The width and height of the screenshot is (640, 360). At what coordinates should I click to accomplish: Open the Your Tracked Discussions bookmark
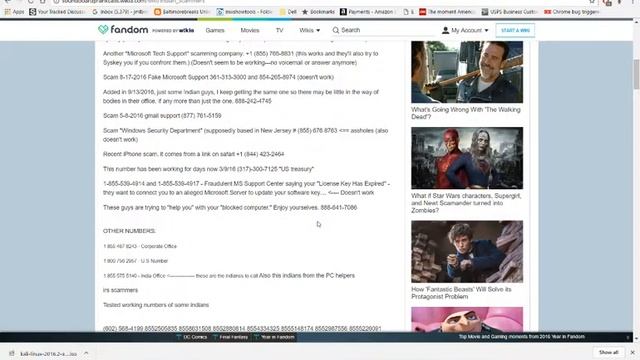click(x=57, y=12)
